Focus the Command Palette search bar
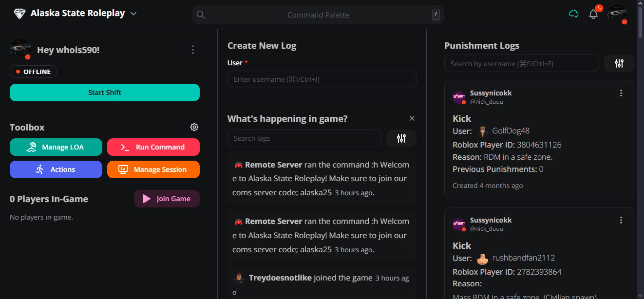The height and width of the screenshot is (299, 644). coord(318,15)
